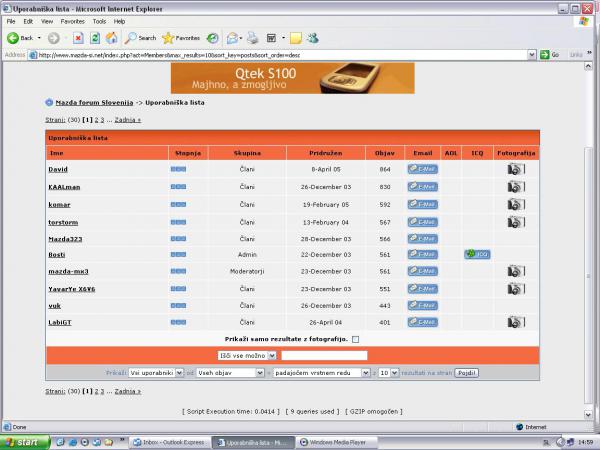Viewport: 600px width, 450px height.
Task: Open the results-per-page '10' dropdown
Action: point(388,373)
